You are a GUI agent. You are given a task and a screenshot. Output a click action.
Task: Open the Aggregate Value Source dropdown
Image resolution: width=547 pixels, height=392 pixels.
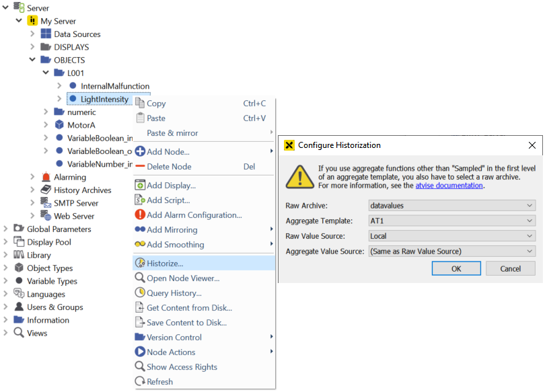451,251
